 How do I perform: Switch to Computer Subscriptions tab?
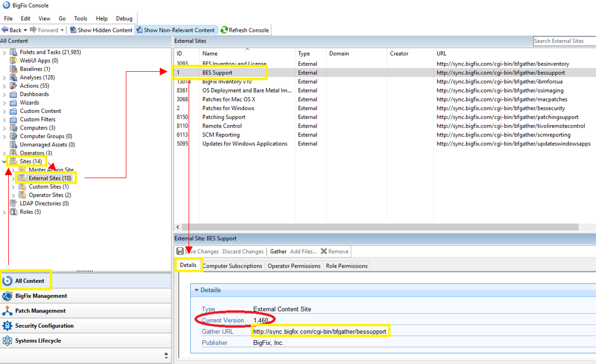point(232,266)
